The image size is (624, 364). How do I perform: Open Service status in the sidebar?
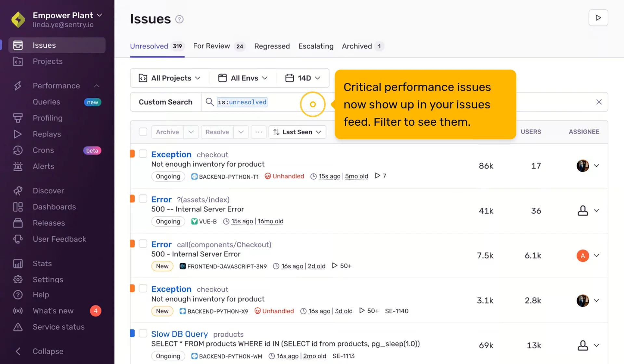[58, 327]
